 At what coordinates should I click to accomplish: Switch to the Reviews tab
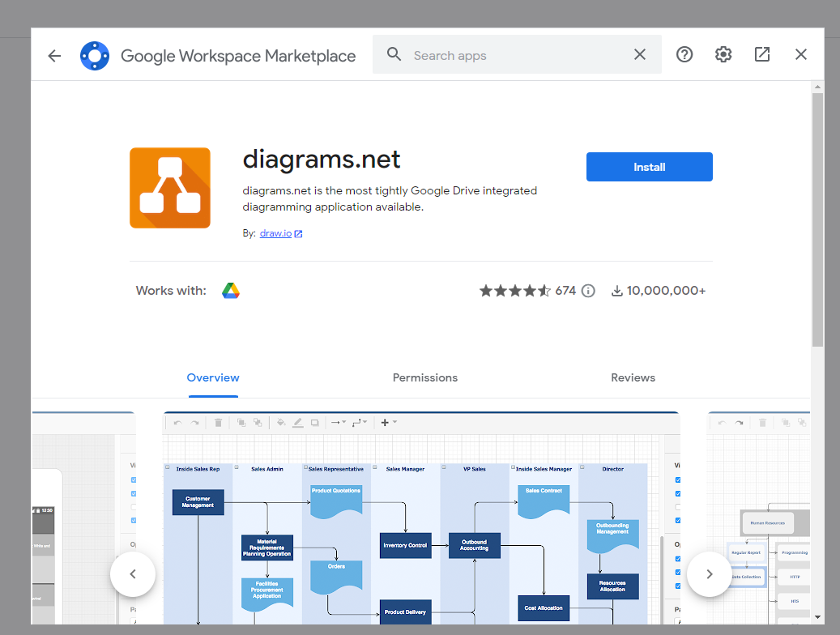(x=633, y=377)
